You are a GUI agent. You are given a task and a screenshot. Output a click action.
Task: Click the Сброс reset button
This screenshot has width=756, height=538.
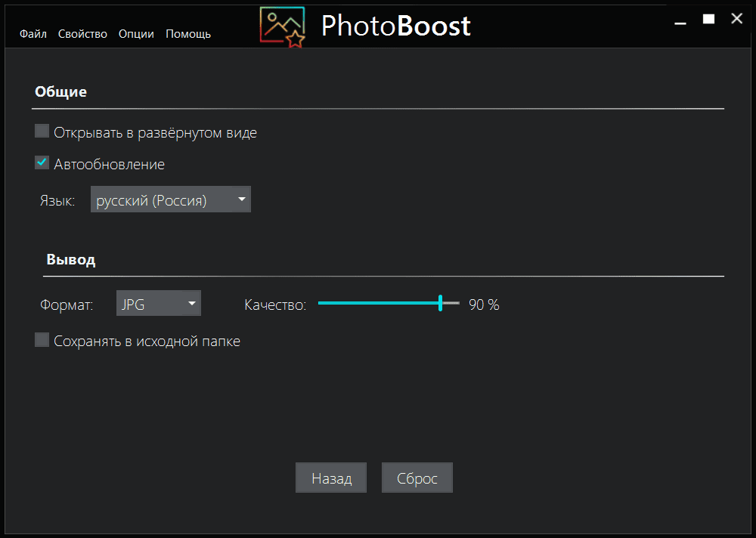pyautogui.click(x=417, y=478)
